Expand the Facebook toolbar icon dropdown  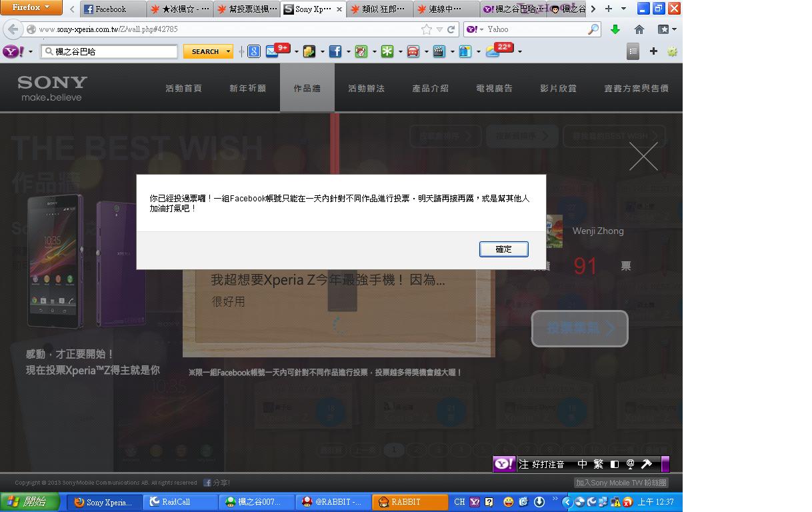[x=349, y=51]
